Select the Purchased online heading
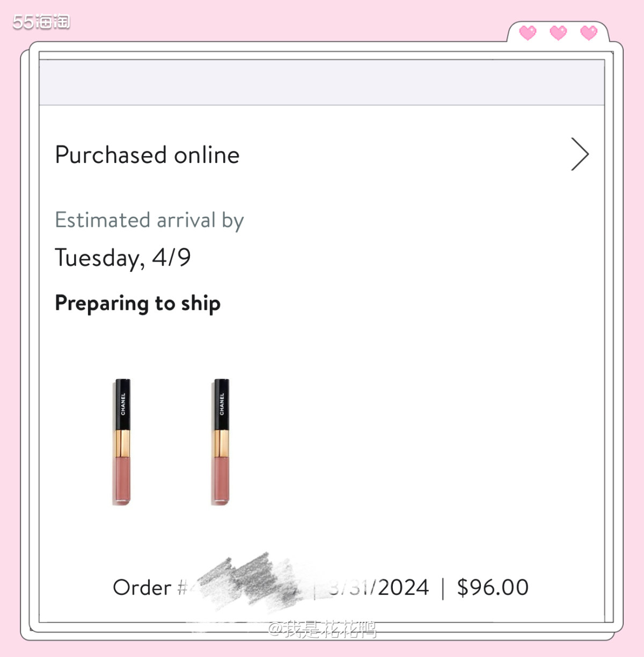The height and width of the screenshot is (657, 644). click(x=147, y=155)
